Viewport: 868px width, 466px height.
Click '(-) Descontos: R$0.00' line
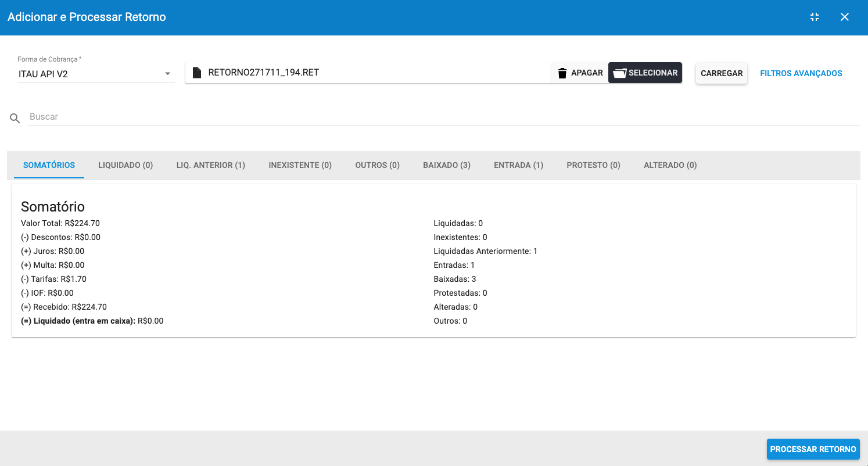(60, 237)
